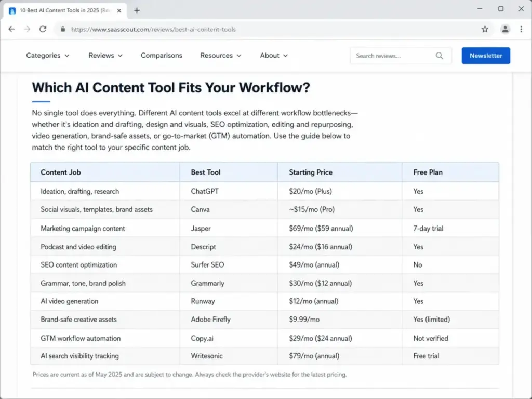The image size is (532, 399).
Task: Click the 'Not verified' free plan cell
Action: [x=450, y=338]
